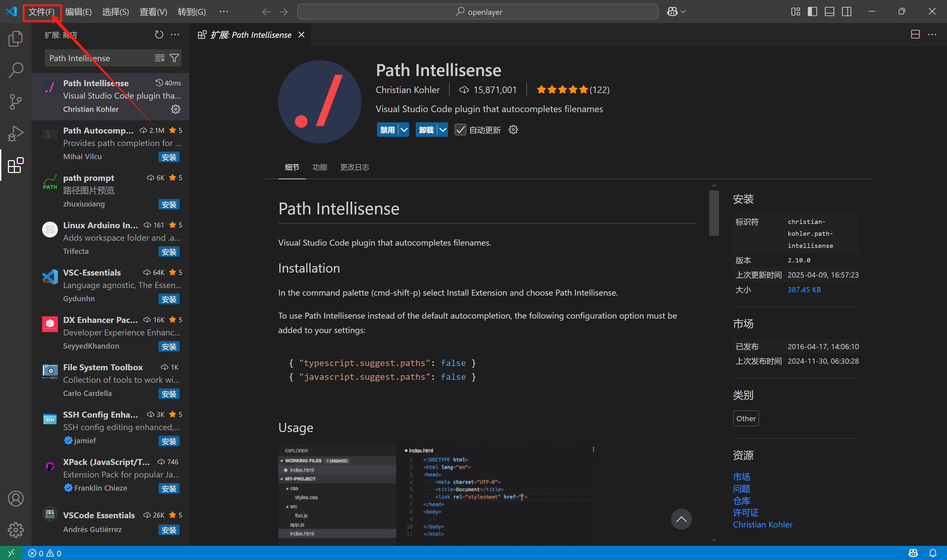Open Source Control view icon
The width and height of the screenshot is (947, 560).
(x=15, y=102)
